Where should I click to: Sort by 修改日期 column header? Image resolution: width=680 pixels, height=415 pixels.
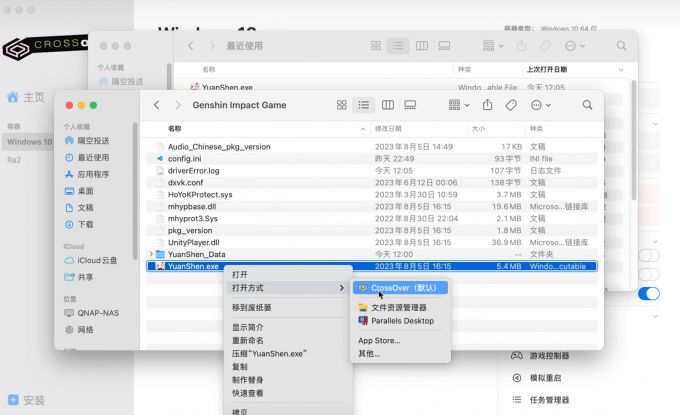pyautogui.click(x=388, y=128)
